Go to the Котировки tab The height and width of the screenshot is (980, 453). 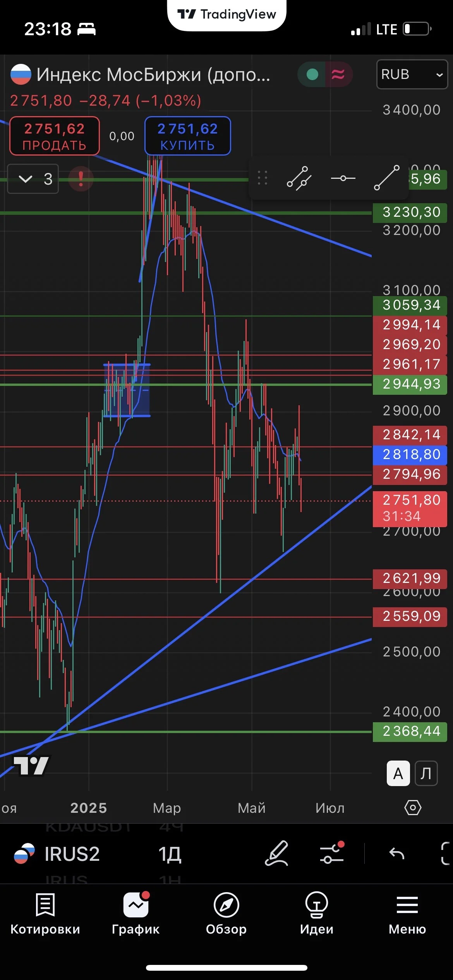tap(45, 913)
